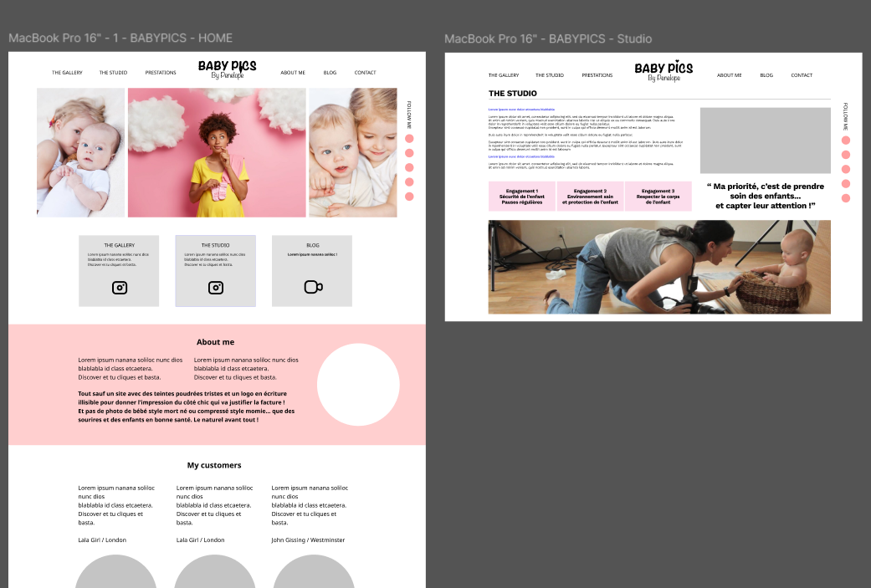871x588 pixels.
Task: Select the white circle placeholder in About me section
Action: coord(358,385)
